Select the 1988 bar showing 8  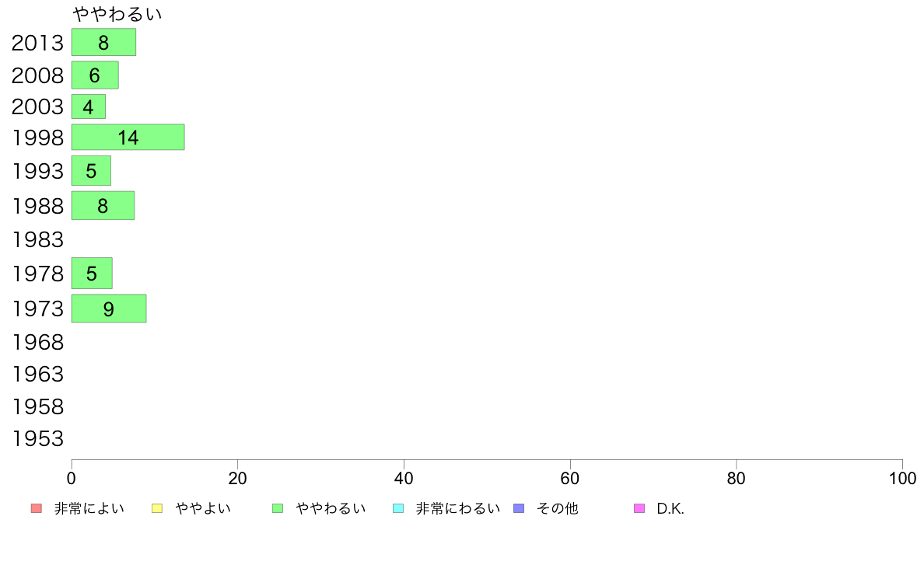coord(103,206)
